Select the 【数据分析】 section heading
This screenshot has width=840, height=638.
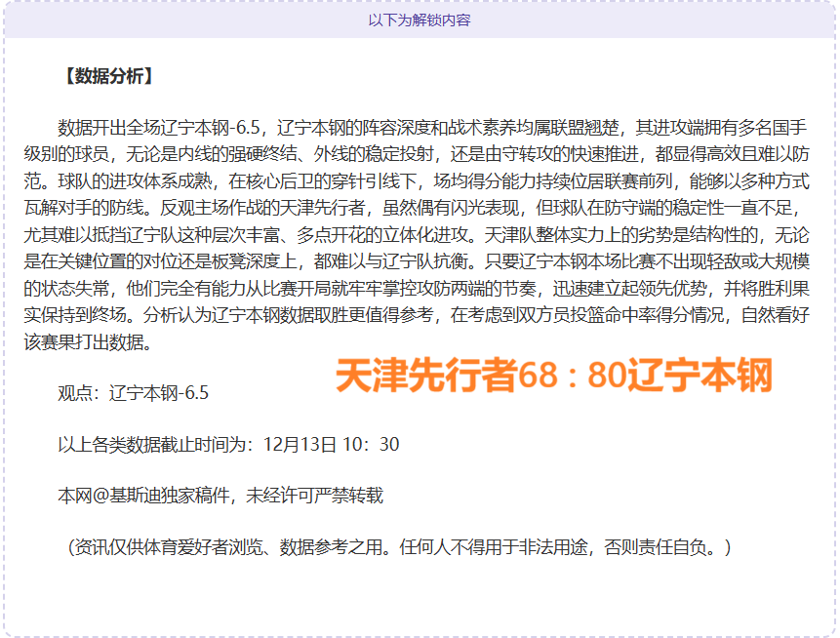pos(105,76)
